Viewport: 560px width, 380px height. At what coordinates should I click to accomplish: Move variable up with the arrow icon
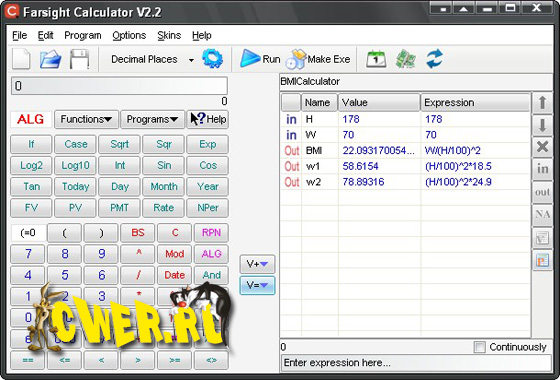(542, 103)
